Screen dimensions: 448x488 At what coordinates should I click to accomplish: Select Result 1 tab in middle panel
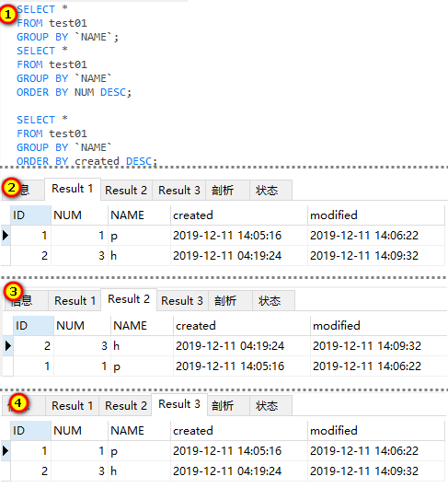[75, 301]
